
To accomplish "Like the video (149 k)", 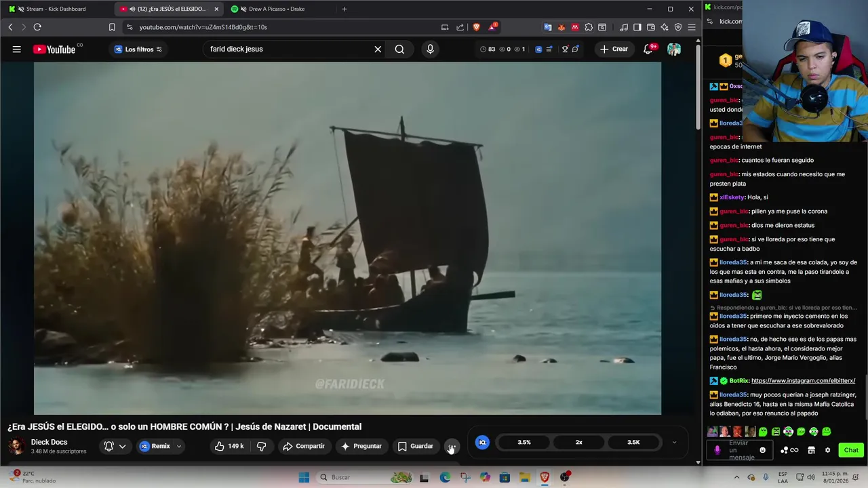I will pyautogui.click(x=229, y=446).
